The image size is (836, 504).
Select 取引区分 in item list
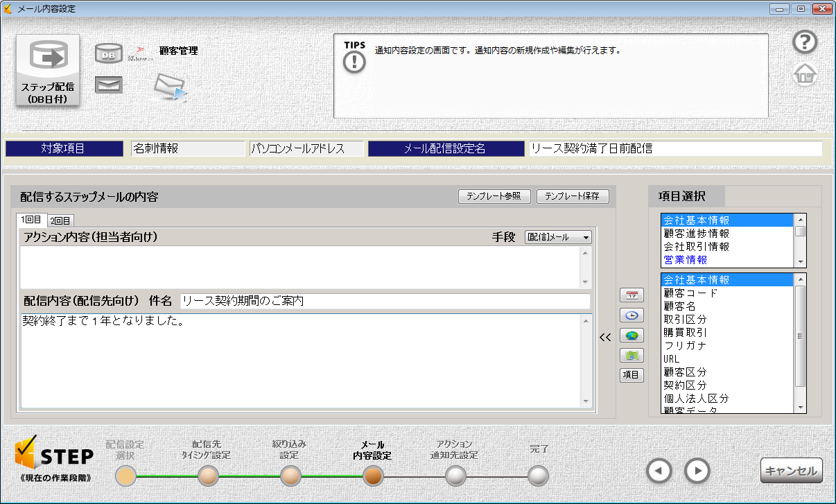(727, 320)
